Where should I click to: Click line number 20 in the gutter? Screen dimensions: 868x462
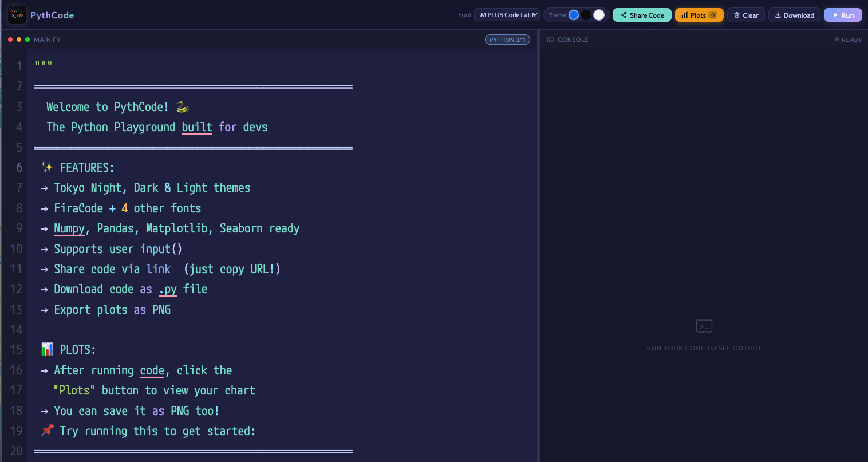(16, 451)
